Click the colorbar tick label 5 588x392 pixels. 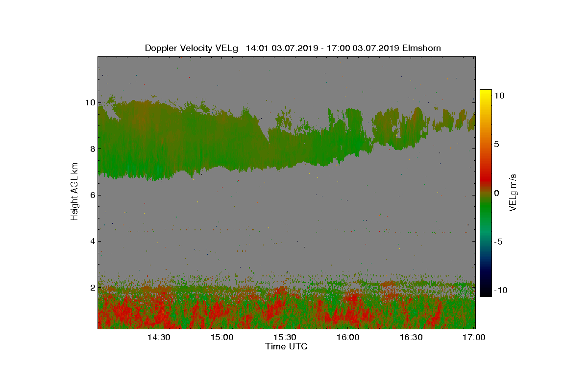(x=496, y=144)
